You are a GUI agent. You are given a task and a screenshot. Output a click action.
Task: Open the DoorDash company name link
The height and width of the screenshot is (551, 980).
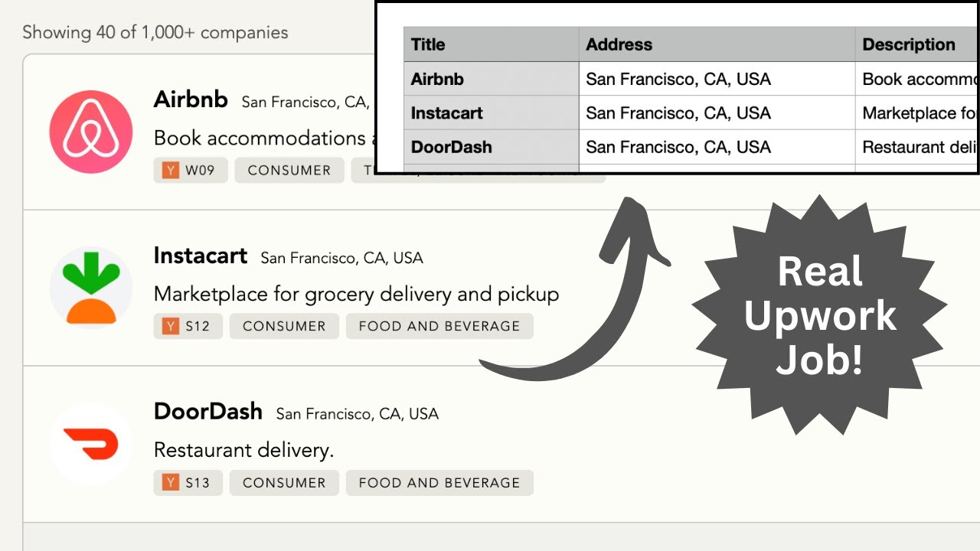click(207, 412)
